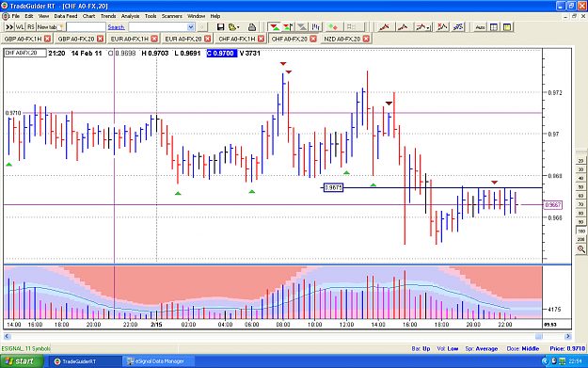This screenshot has width=588, height=368.
Task: Click the CHF A0-FX,20 symbol box
Action: (24, 53)
